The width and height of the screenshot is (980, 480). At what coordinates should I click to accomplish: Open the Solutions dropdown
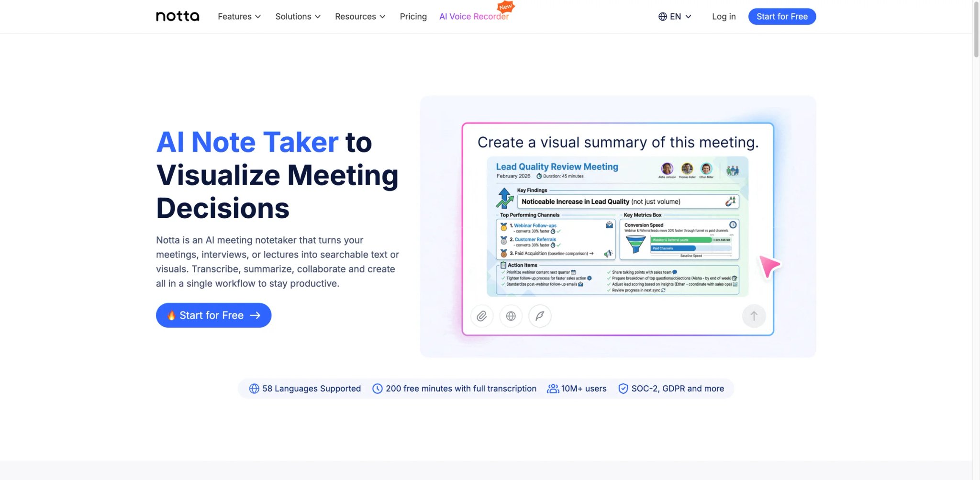[298, 16]
